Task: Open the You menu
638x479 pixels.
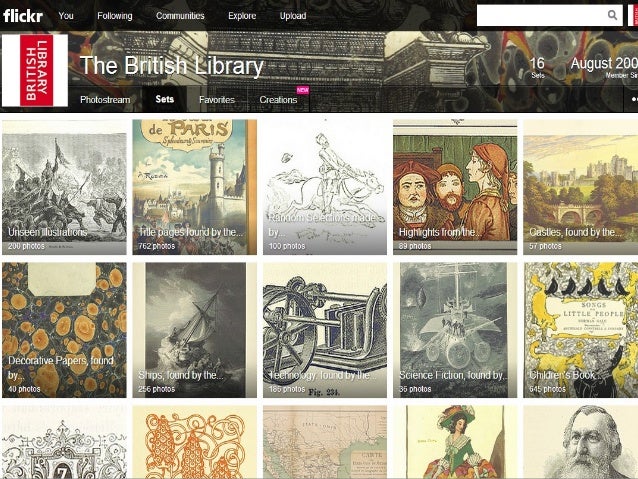Action: pos(66,16)
